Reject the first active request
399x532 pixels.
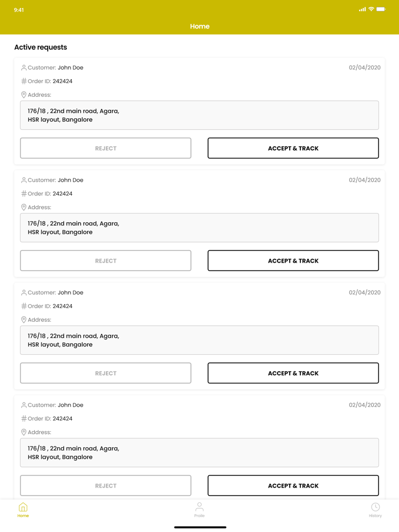105,148
